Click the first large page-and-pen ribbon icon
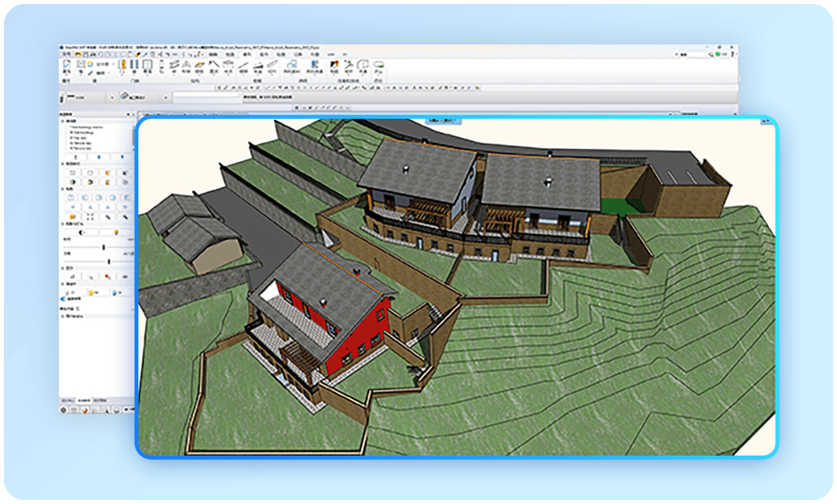 click(x=67, y=64)
